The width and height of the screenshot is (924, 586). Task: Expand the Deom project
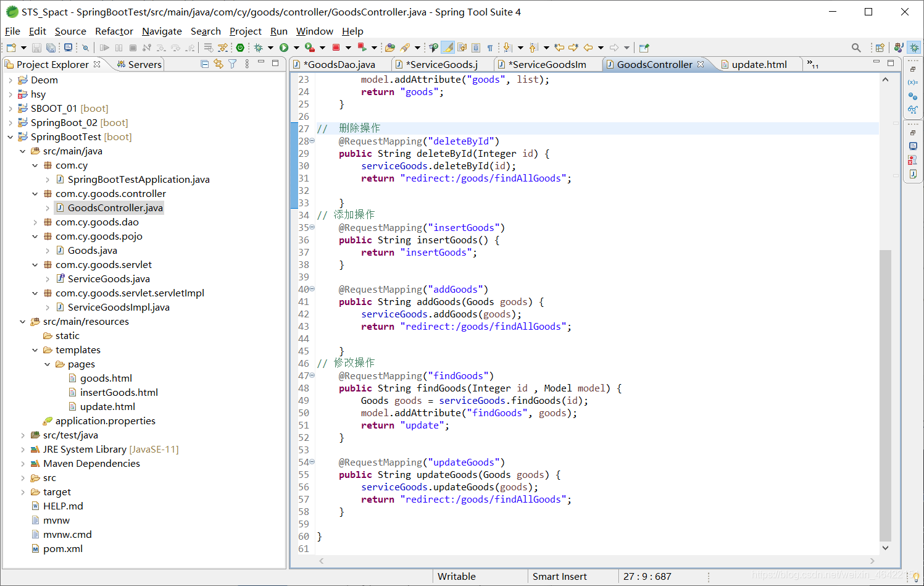(10, 80)
